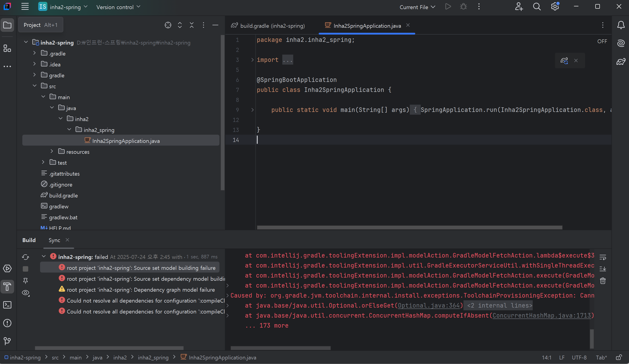Screen dimensions: 629x364
Task: Open the Terminal tool window
Action: coord(7,305)
